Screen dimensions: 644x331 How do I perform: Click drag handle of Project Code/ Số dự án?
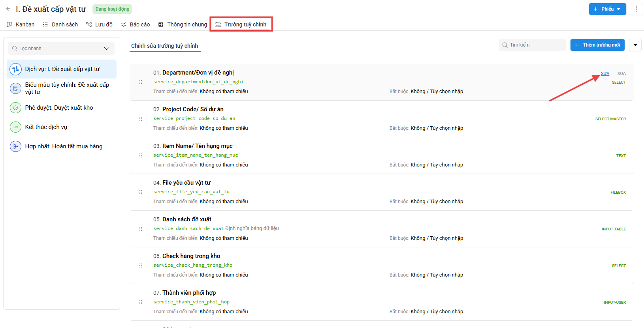tap(141, 119)
